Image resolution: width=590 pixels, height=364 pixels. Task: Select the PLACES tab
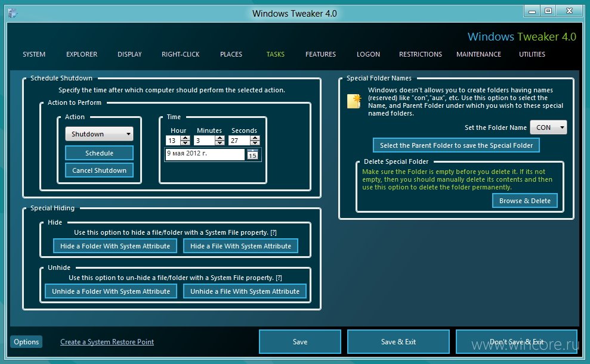231,54
